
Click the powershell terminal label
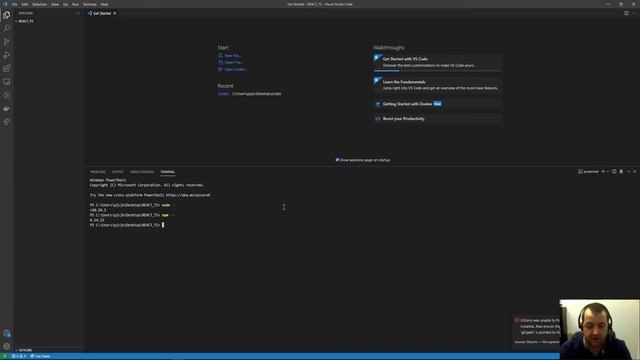pyautogui.click(x=588, y=172)
